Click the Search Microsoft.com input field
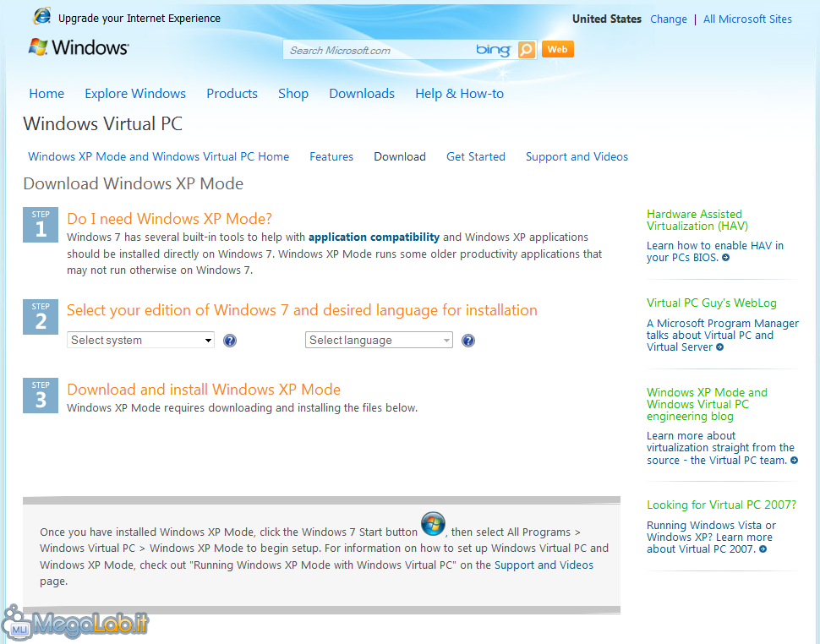Viewport: 820px width, 644px height. pyautogui.click(x=380, y=50)
